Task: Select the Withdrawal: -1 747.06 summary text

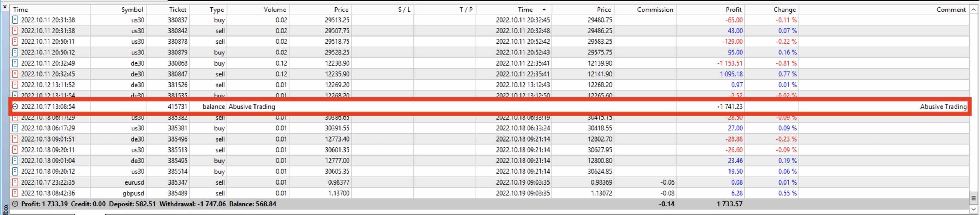Action: point(192,204)
